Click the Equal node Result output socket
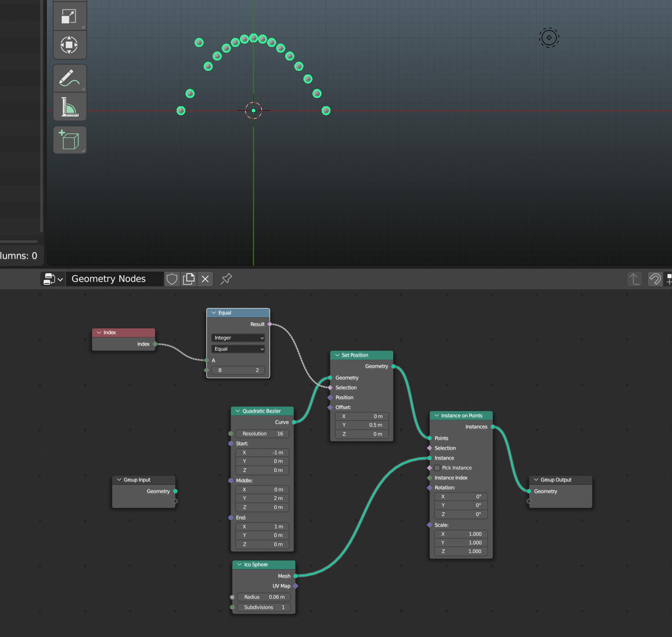 tap(270, 324)
